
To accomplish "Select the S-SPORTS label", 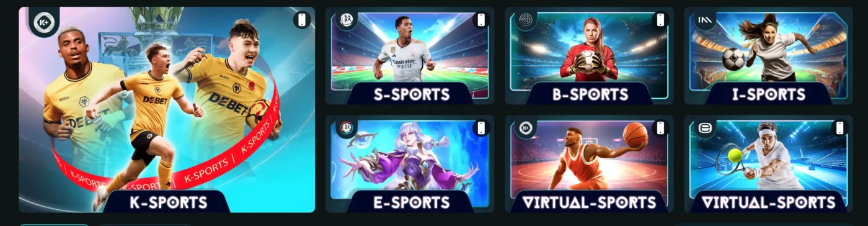I will click(411, 95).
